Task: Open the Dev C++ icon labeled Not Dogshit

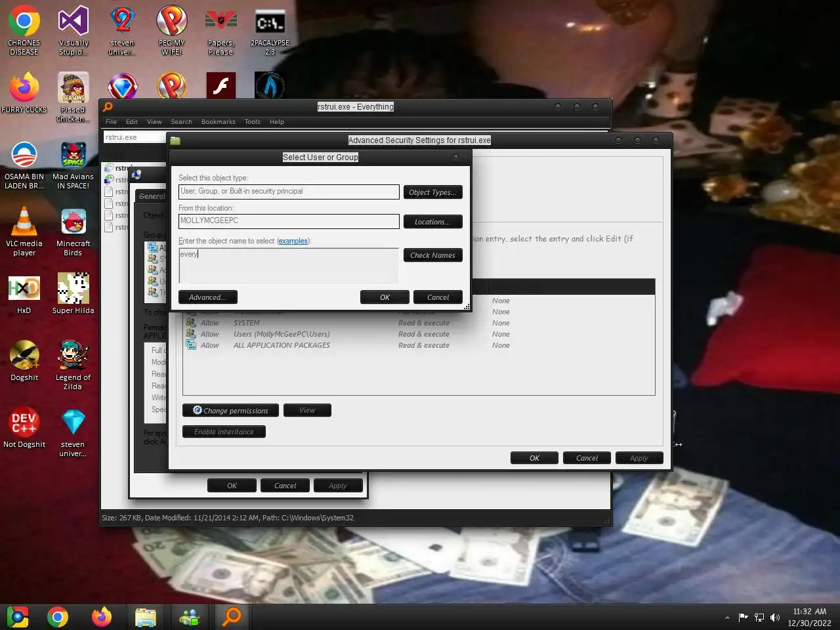Action: tap(24, 428)
